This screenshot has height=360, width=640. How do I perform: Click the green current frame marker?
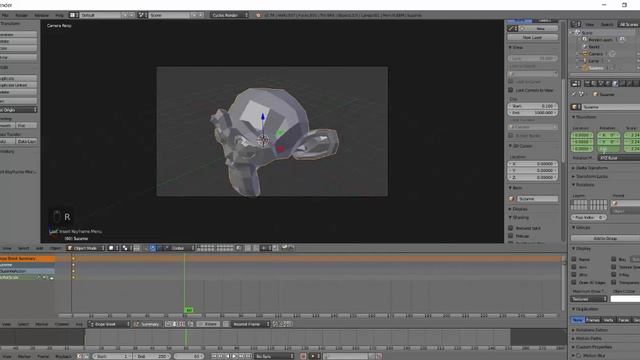[188, 310]
